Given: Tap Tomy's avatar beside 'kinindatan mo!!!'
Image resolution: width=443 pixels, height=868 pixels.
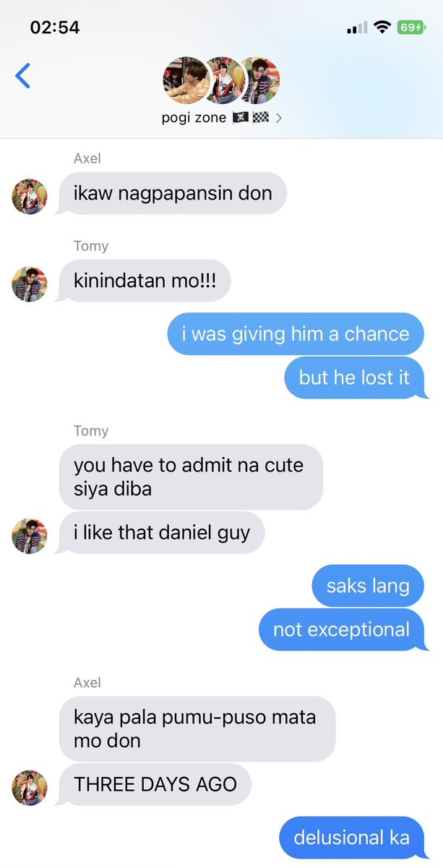Looking at the screenshot, I should pos(30,284).
